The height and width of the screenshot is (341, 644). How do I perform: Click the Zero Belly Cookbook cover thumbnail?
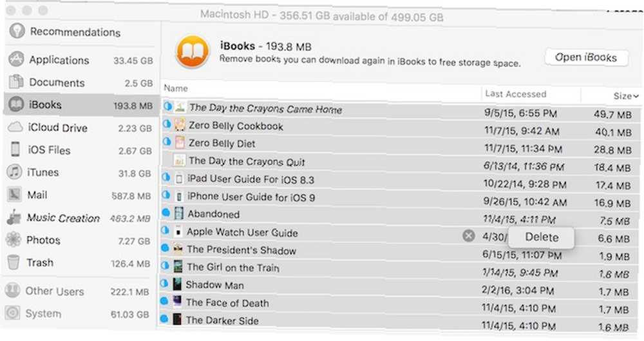click(x=180, y=124)
